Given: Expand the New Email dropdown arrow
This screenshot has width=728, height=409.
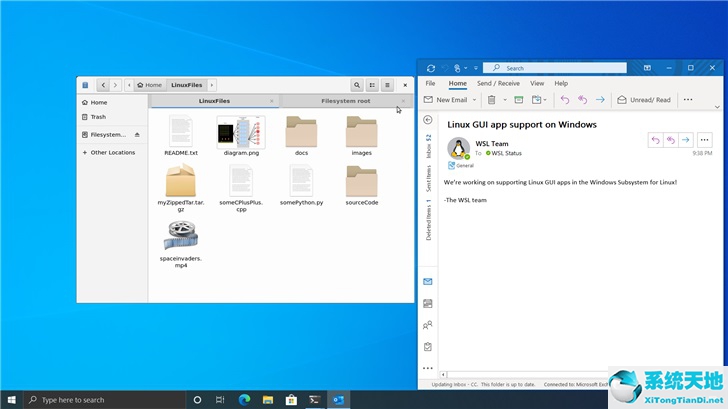Looking at the screenshot, I should click(474, 100).
